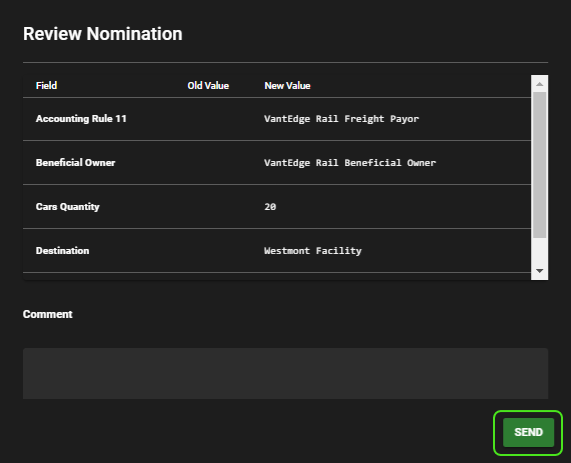Click inside the Comment text box

click(x=286, y=373)
